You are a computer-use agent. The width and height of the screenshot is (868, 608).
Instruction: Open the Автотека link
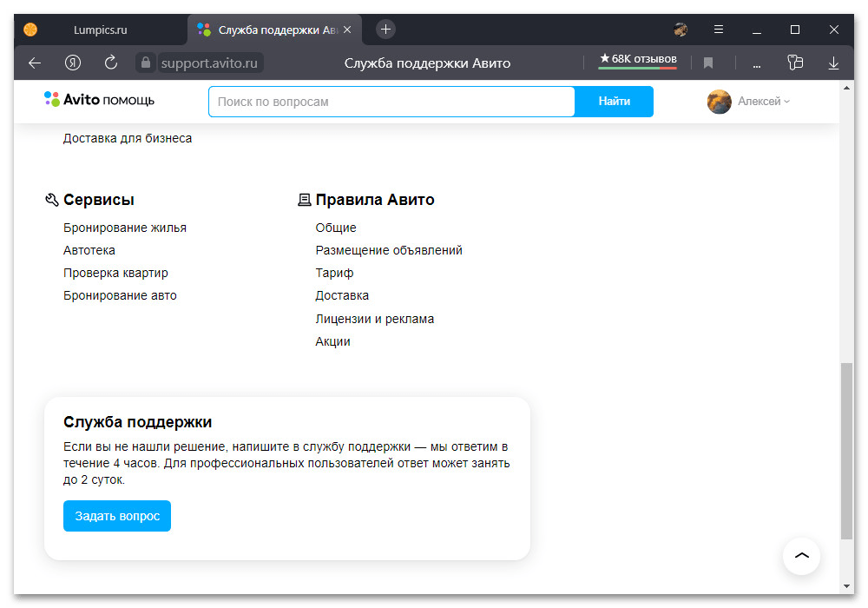89,250
